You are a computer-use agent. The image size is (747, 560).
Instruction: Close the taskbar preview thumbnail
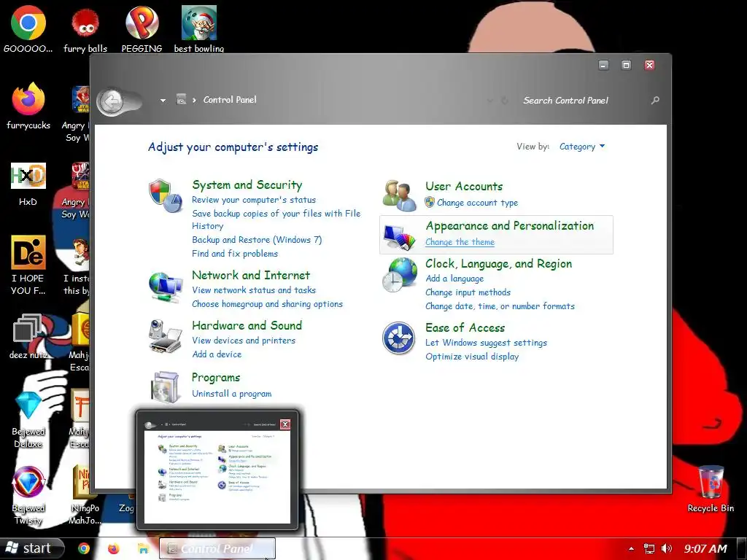tap(285, 424)
